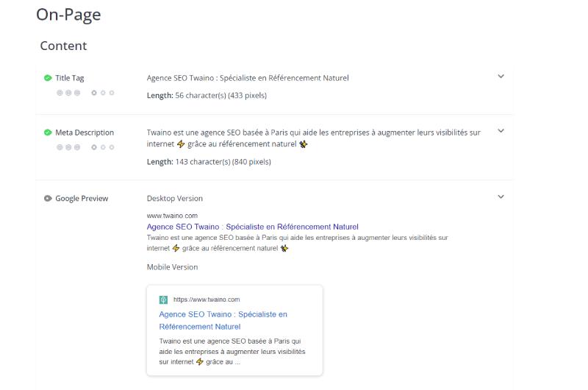Click last gear difficulty icon under Meta Description
The height and width of the screenshot is (390, 588).
click(112, 147)
